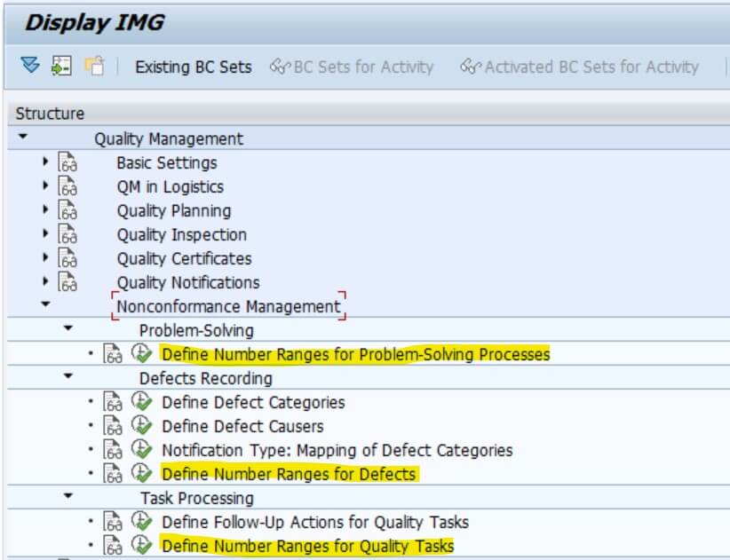Open documentation icon for Define Defect Causers

pyautogui.click(x=113, y=426)
